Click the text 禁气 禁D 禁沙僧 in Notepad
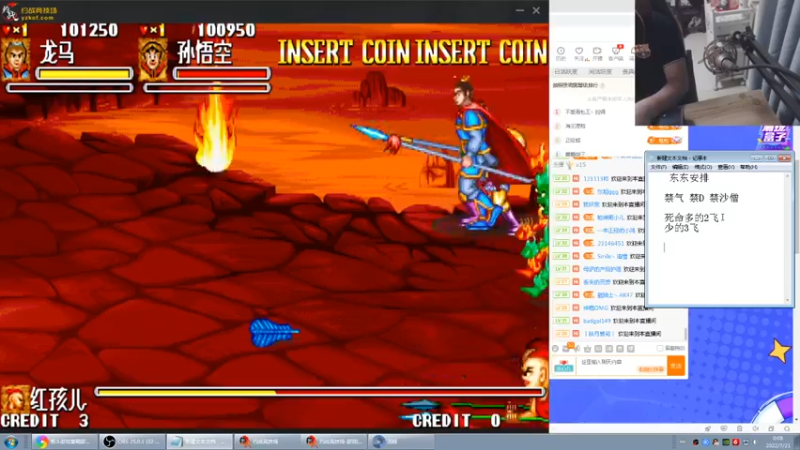The width and height of the screenshot is (800, 450). (x=702, y=198)
